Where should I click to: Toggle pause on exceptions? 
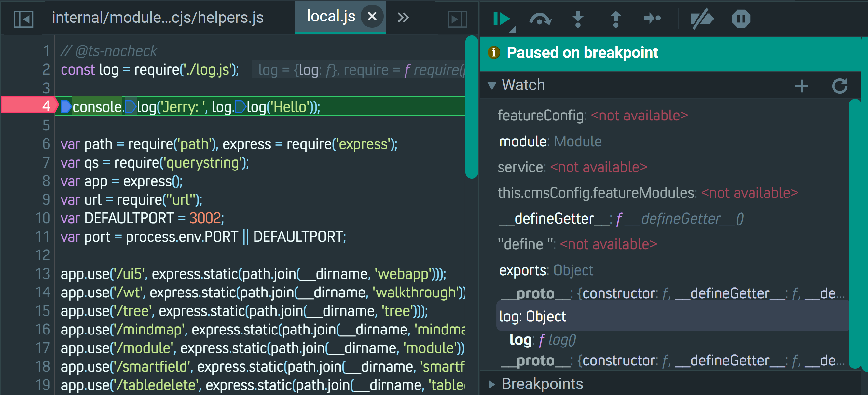[741, 19]
